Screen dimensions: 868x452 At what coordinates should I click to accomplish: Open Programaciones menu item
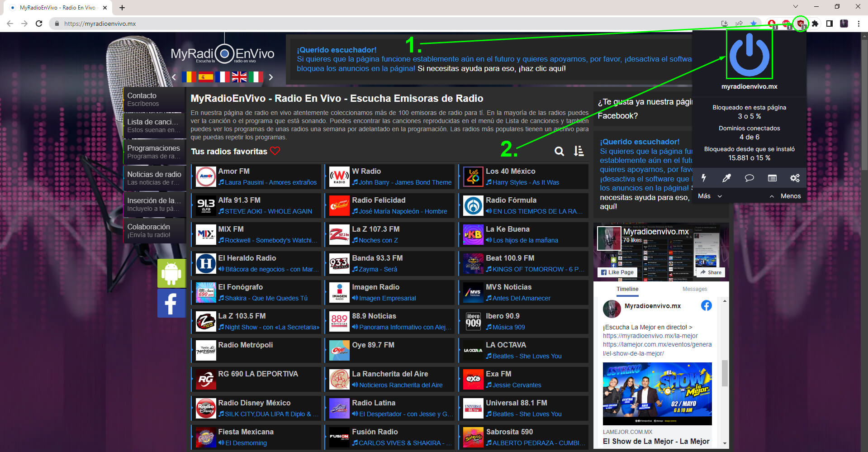pos(155,152)
